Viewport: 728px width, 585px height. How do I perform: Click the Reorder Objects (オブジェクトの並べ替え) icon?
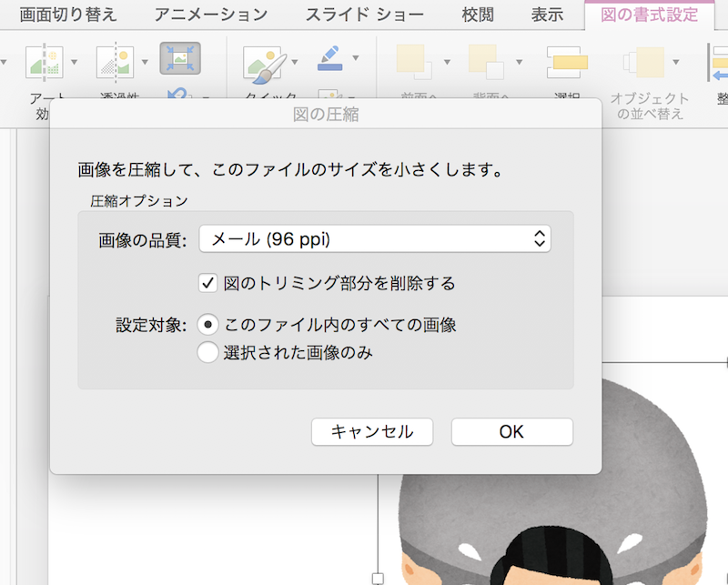[642, 62]
